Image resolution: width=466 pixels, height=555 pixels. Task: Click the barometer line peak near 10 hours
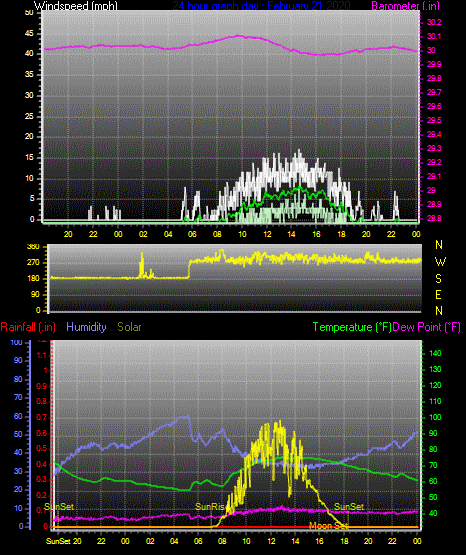pyautogui.click(x=239, y=35)
